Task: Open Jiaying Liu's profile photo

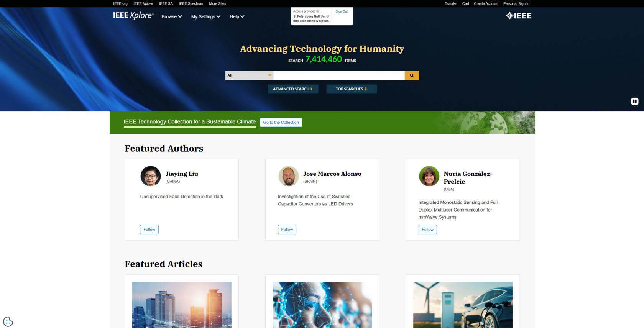Action: click(x=151, y=176)
